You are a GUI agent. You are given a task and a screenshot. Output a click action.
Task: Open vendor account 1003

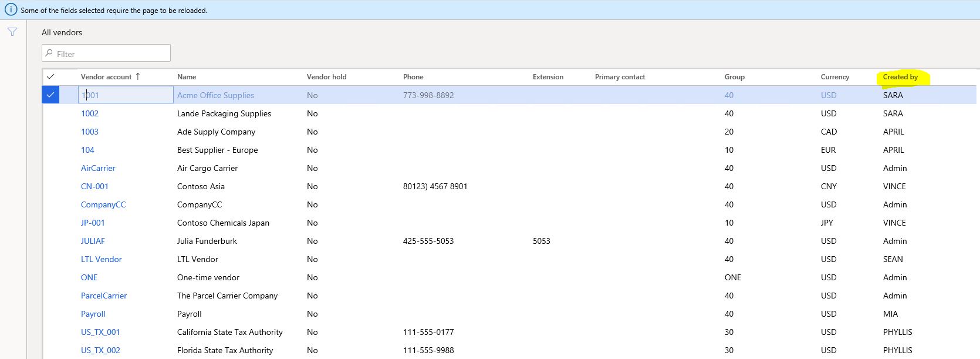pyautogui.click(x=90, y=132)
